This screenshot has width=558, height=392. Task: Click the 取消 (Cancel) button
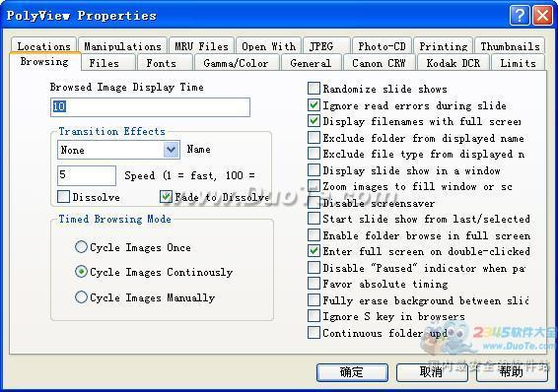tap(432, 372)
